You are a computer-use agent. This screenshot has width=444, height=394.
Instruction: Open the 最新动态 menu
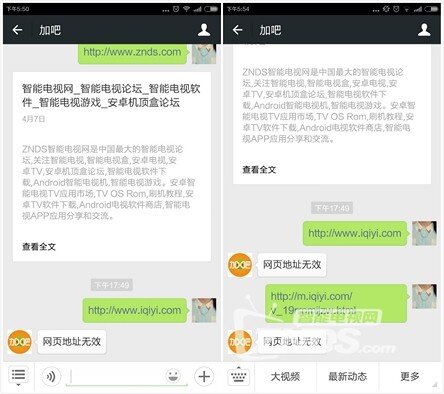point(347,377)
